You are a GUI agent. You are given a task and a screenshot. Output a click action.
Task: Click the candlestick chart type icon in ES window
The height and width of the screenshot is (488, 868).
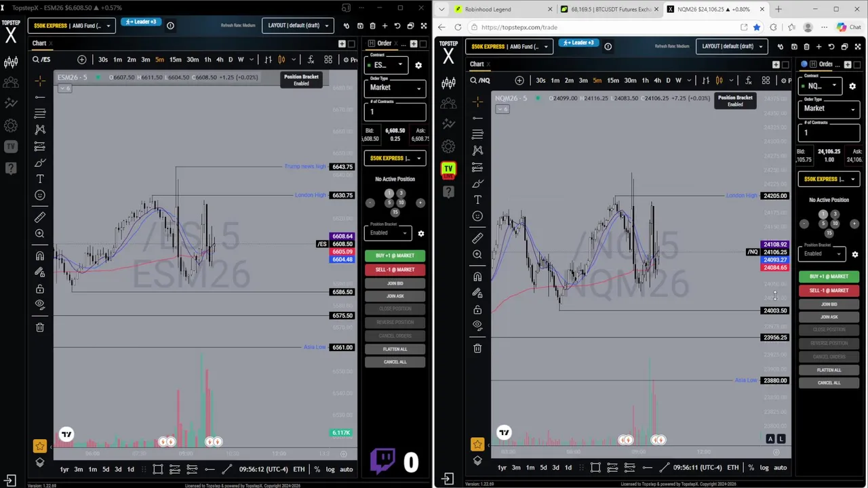tap(281, 60)
